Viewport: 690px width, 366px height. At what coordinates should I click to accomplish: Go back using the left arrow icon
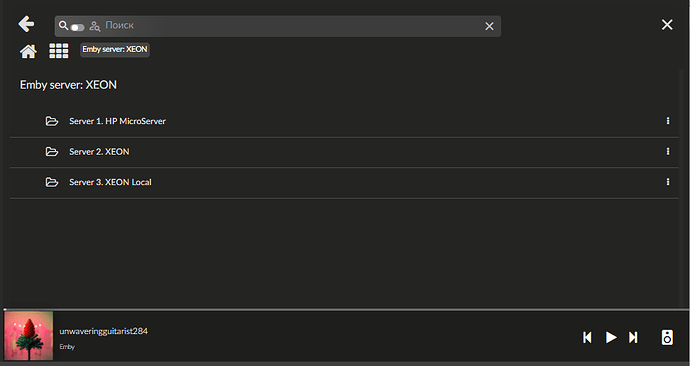click(x=26, y=24)
